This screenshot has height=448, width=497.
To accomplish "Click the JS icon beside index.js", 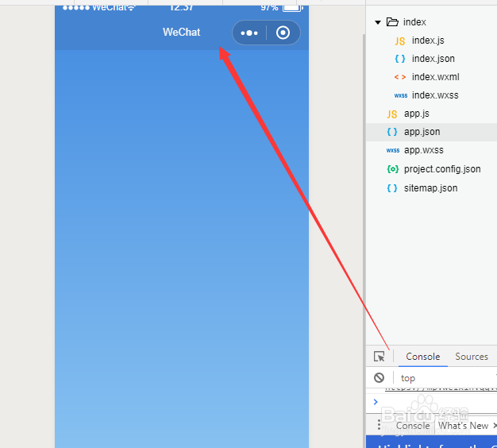I will point(399,41).
